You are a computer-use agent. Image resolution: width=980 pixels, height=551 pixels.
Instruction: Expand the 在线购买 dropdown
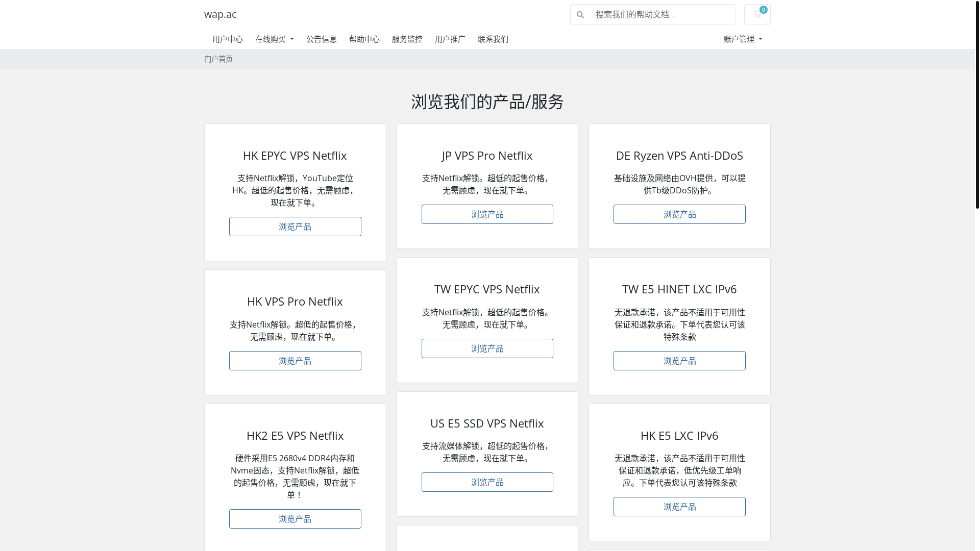click(275, 39)
